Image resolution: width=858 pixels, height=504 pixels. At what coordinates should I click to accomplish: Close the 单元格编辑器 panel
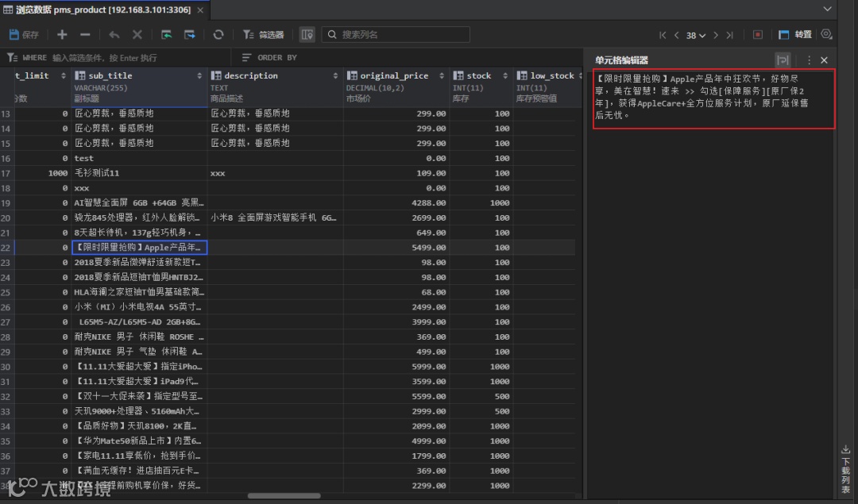pos(824,60)
